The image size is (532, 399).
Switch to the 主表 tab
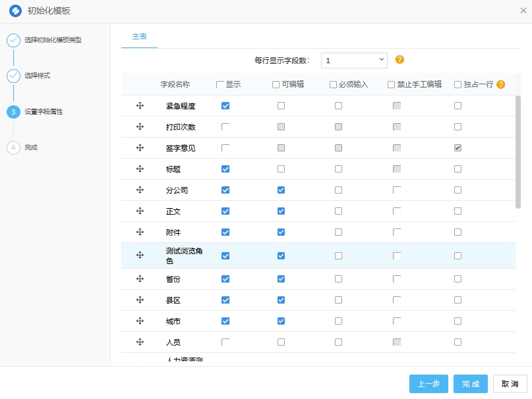139,37
